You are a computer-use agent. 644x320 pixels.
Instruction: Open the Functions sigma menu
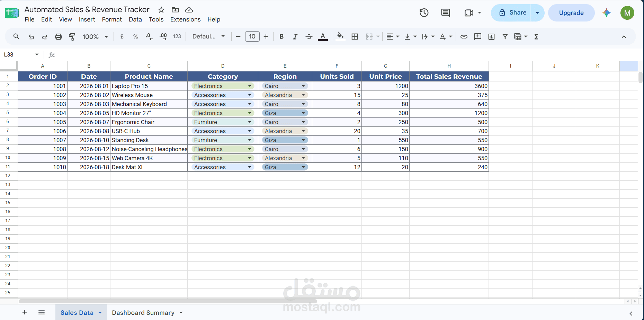[536, 37]
